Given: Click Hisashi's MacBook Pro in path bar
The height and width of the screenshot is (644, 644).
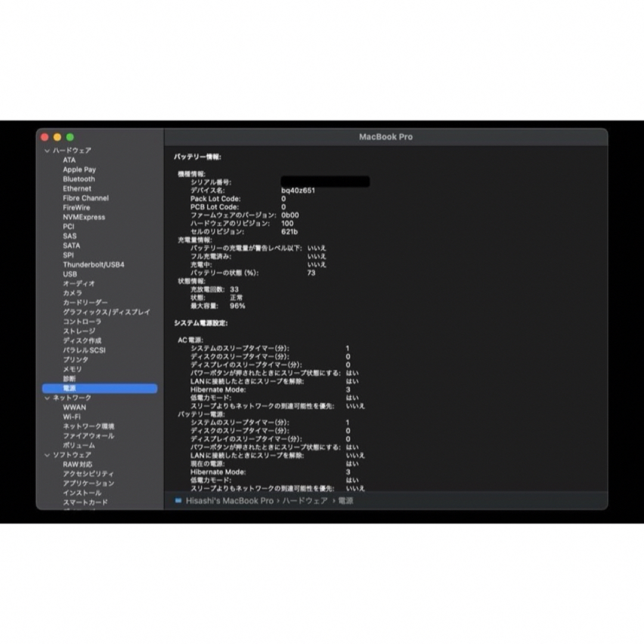Looking at the screenshot, I should coord(230,501).
